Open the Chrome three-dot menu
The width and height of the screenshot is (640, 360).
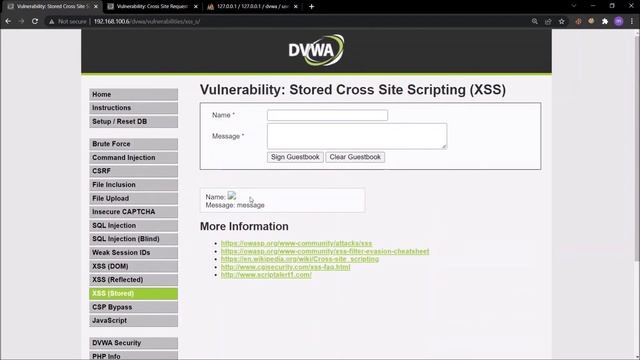[632, 21]
